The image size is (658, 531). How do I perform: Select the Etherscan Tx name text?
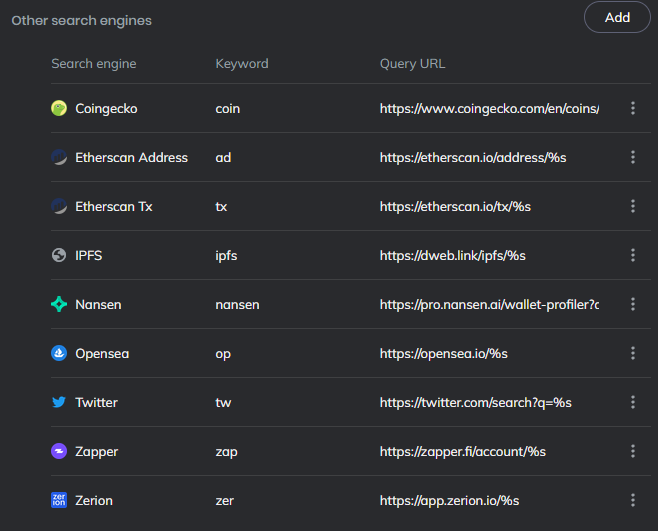114,207
